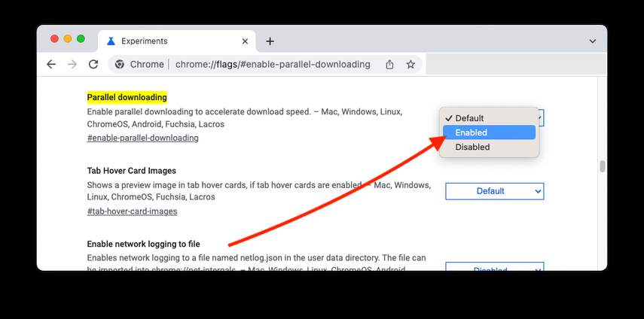
Task: Click the Chrome site info icon
Action: [x=120, y=65]
